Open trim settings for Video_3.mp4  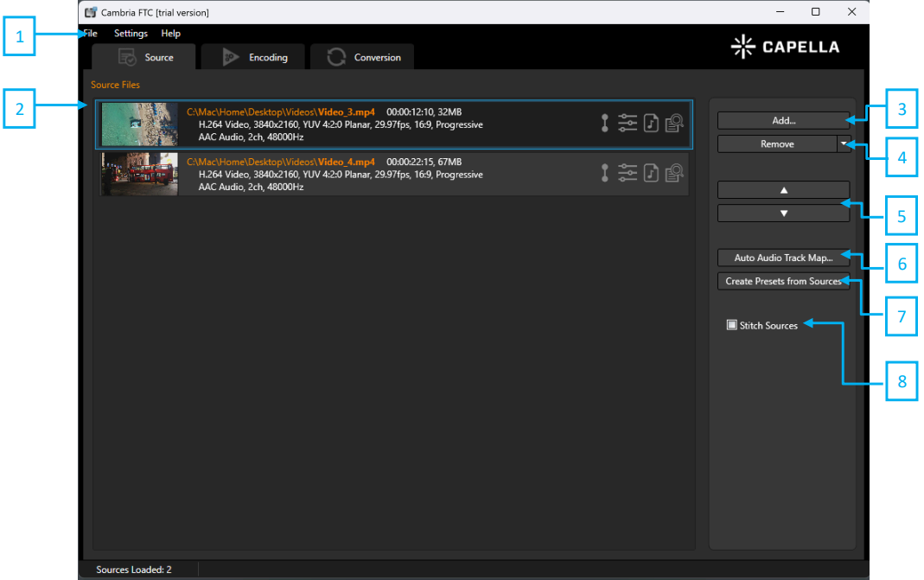point(604,123)
